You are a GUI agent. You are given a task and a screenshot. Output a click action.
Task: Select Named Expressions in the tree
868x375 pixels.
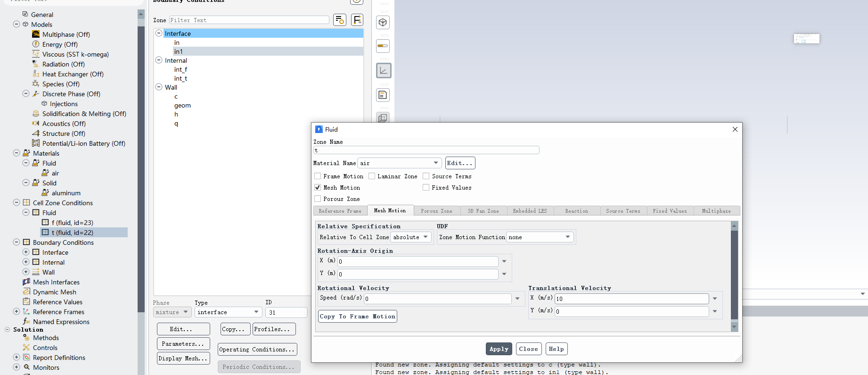pyautogui.click(x=61, y=322)
